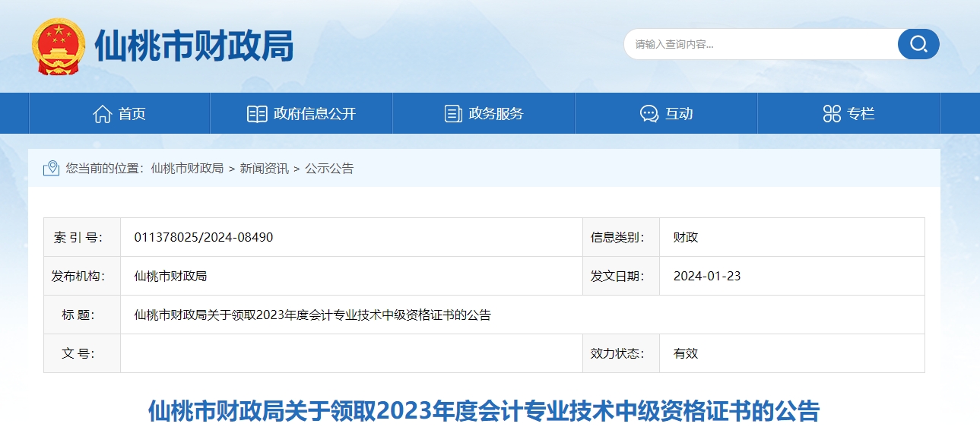Select the 互动 navigation item
The width and height of the screenshot is (980, 427).
pyautogui.click(x=679, y=114)
